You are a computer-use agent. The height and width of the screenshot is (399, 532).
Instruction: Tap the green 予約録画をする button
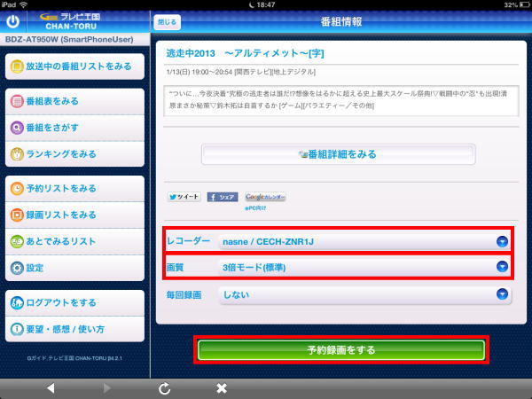(x=341, y=350)
